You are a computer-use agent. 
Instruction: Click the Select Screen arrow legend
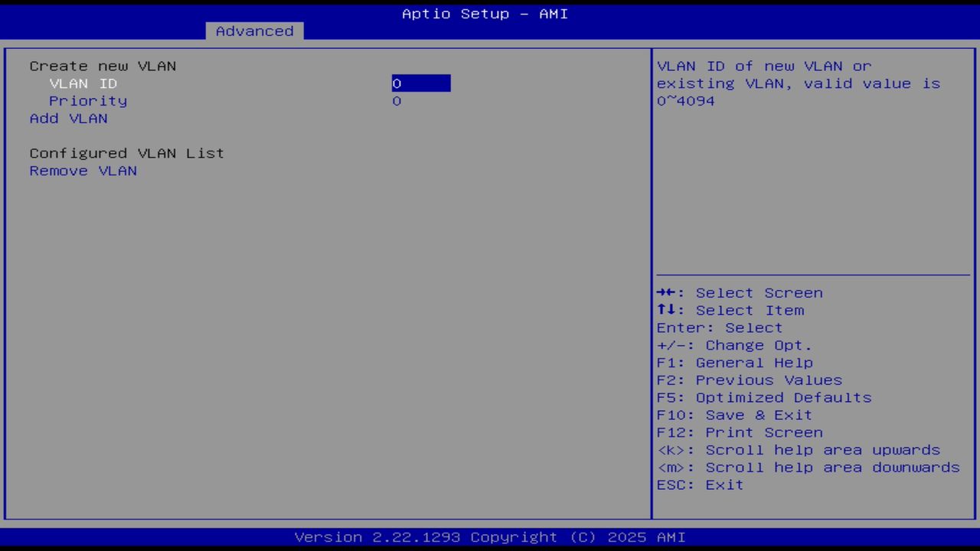pos(740,292)
